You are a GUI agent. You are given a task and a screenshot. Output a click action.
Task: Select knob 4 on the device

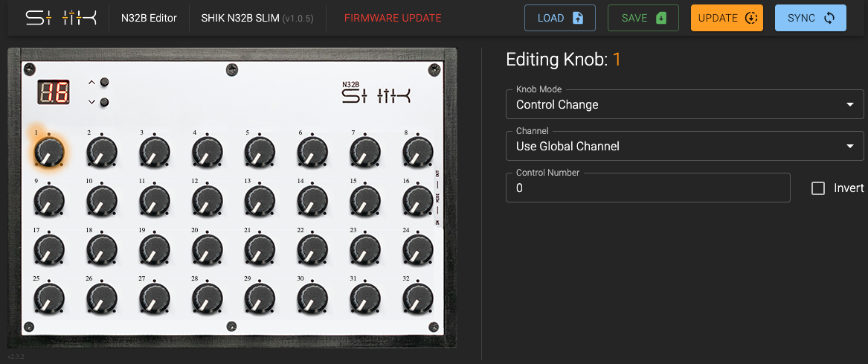tap(208, 152)
